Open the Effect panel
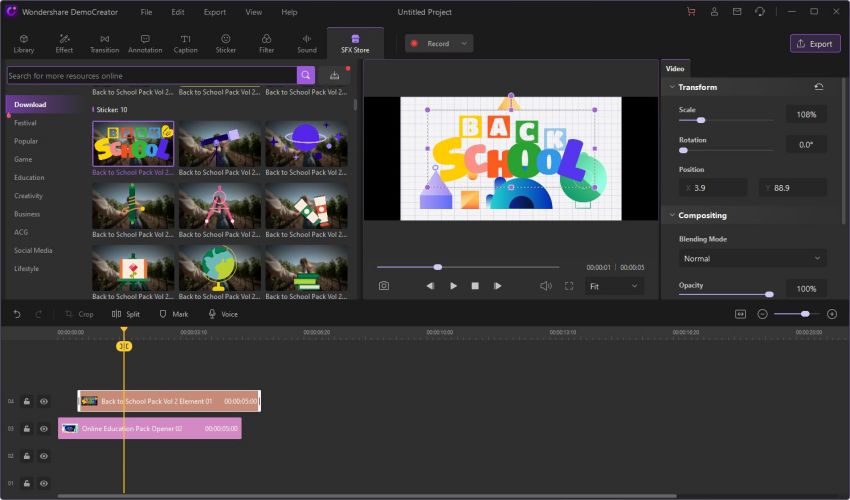Image resolution: width=850 pixels, height=500 pixels. coord(64,44)
